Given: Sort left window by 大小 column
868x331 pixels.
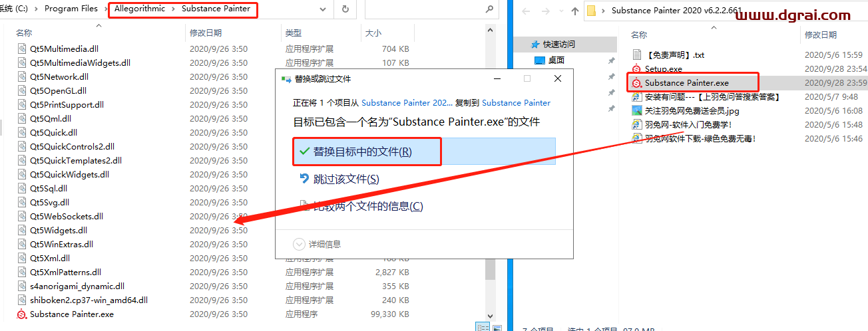Looking at the screenshot, I should (373, 33).
